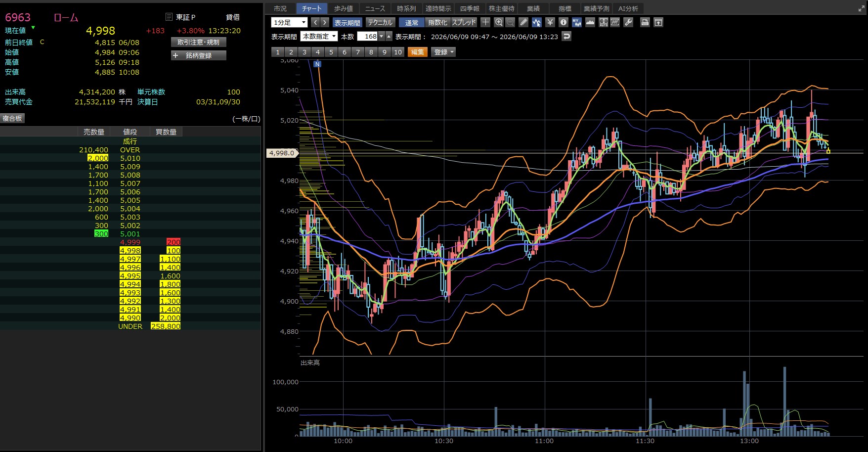Select the pencil drawing tool icon
Image resolution: width=868 pixels, height=452 pixels.
tap(524, 22)
